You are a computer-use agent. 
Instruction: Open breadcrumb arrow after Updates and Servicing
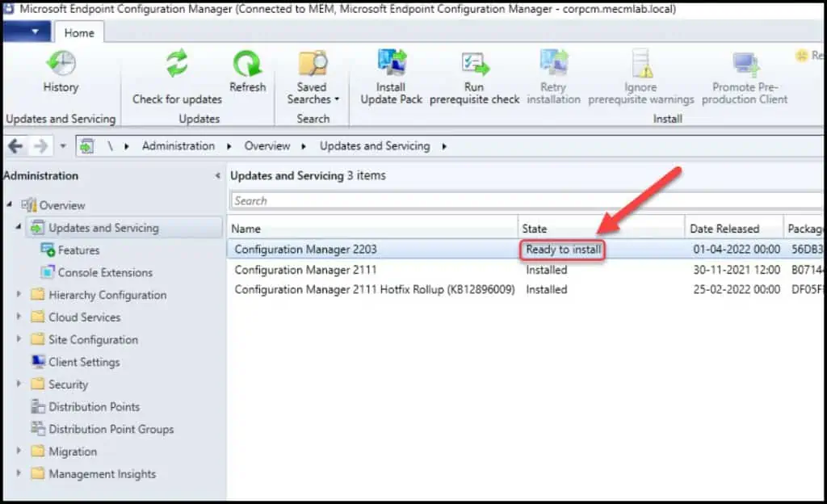point(444,146)
